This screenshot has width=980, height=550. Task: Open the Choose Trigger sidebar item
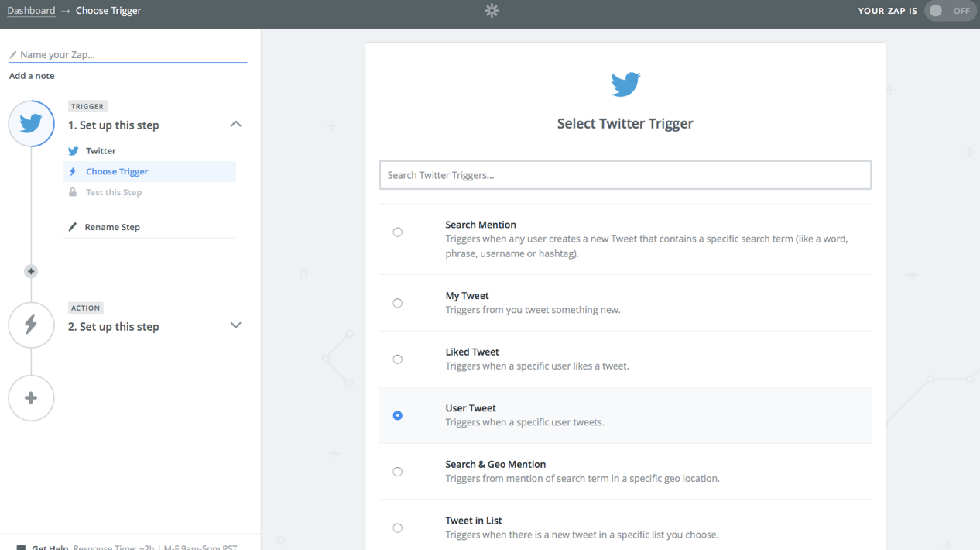149,171
